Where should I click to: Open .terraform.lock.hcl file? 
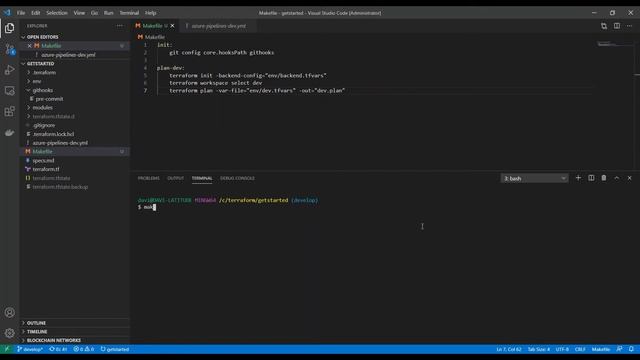pyautogui.click(x=53, y=134)
